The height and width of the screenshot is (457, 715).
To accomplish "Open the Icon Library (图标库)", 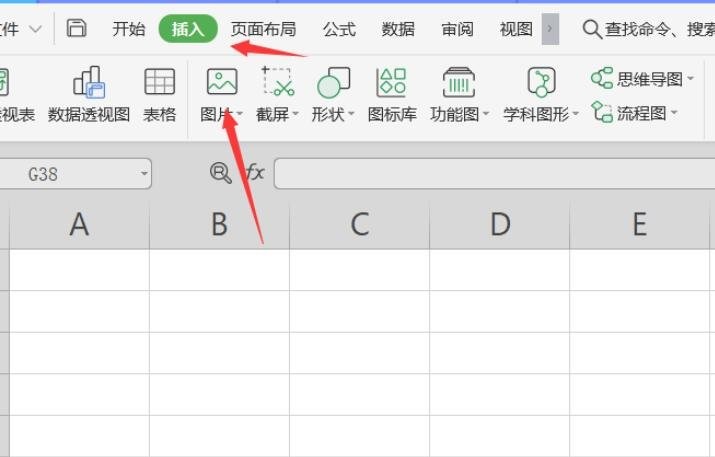I will point(392,82).
